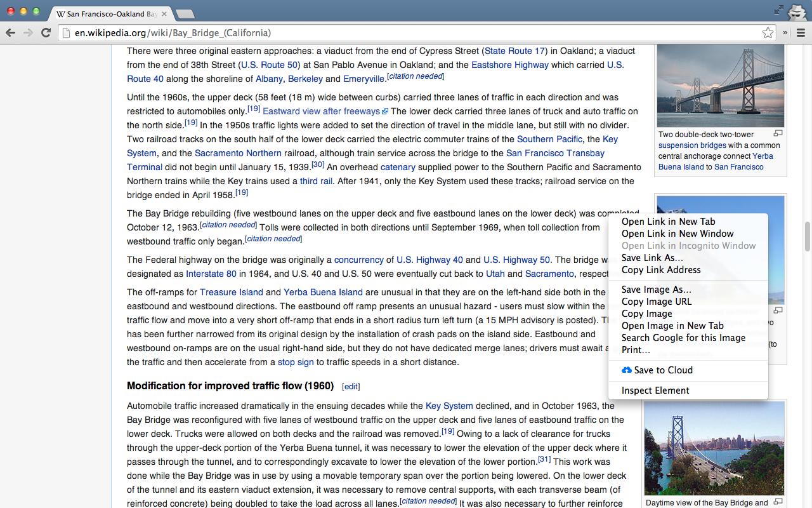Choose Open Link in New Window
812x508 pixels.
tap(678, 234)
